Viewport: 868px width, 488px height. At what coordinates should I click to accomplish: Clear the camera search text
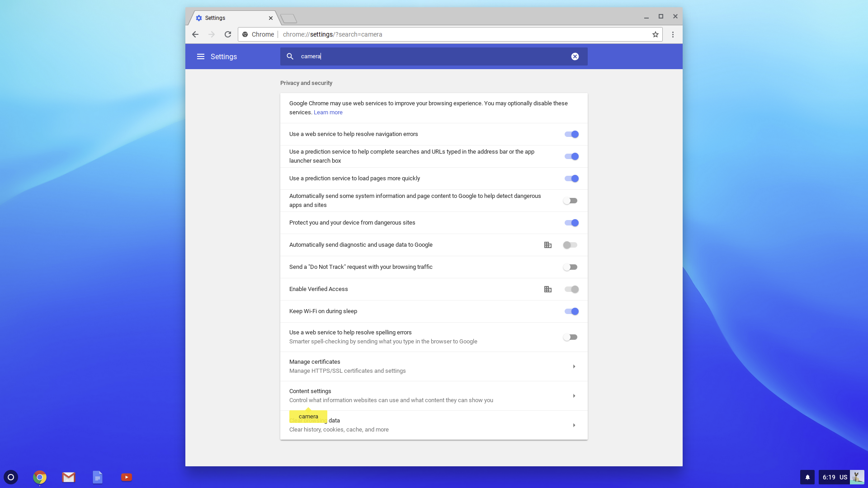click(575, 56)
